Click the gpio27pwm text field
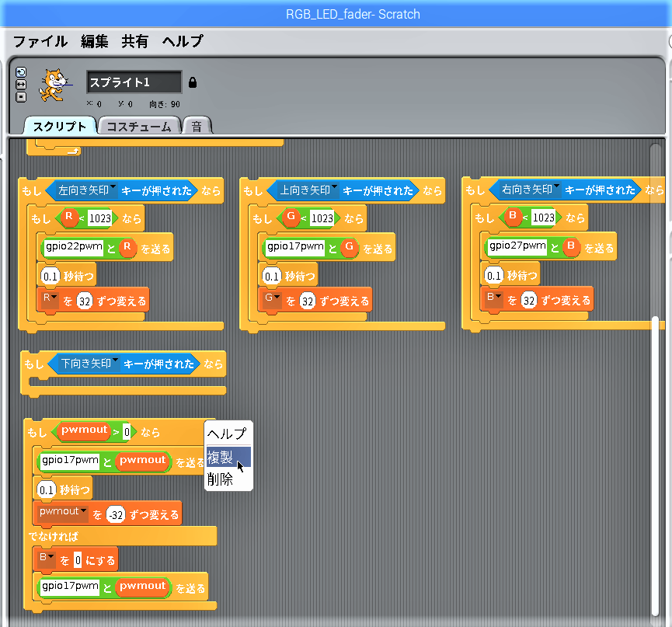Screen dimensions: 672x627 tap(517, 246)
